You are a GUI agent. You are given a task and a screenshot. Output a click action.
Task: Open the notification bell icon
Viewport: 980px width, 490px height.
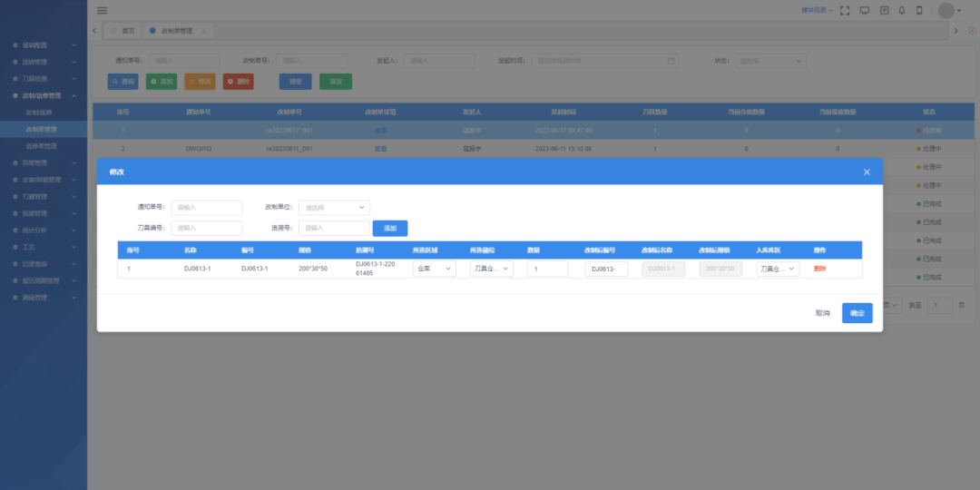[x=902, y=10]
